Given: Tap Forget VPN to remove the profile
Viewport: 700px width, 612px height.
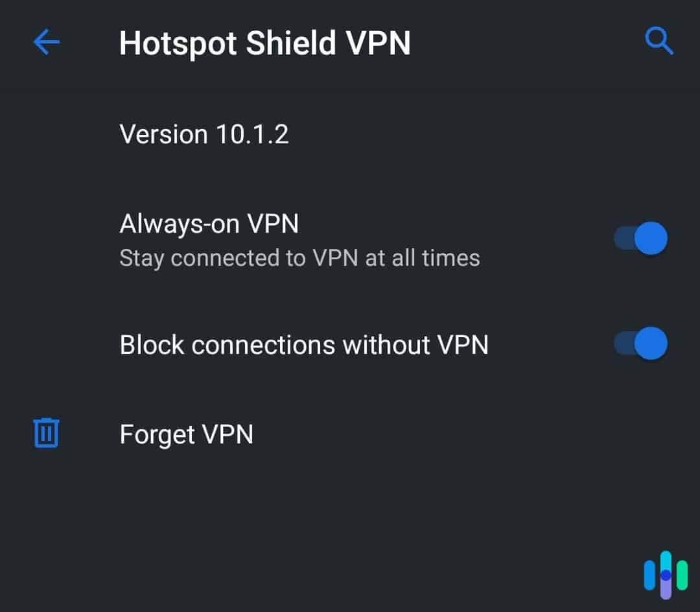Looking at the screenshot, I should (186, 434).
